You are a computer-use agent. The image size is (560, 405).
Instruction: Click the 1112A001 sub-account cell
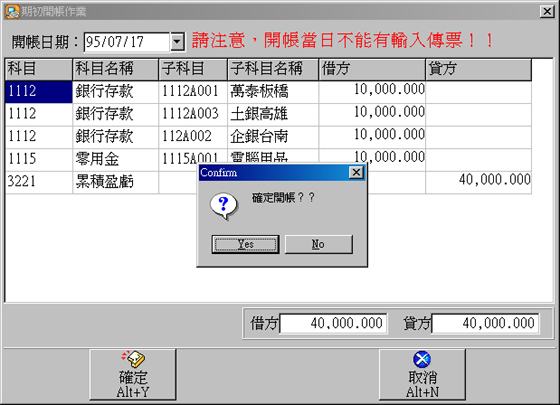coord(193,92)
